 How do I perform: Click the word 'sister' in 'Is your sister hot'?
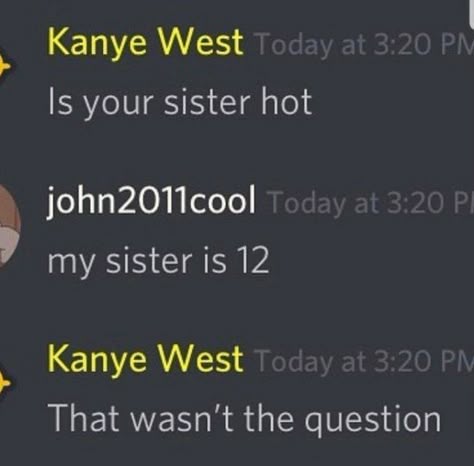point(207,101)
